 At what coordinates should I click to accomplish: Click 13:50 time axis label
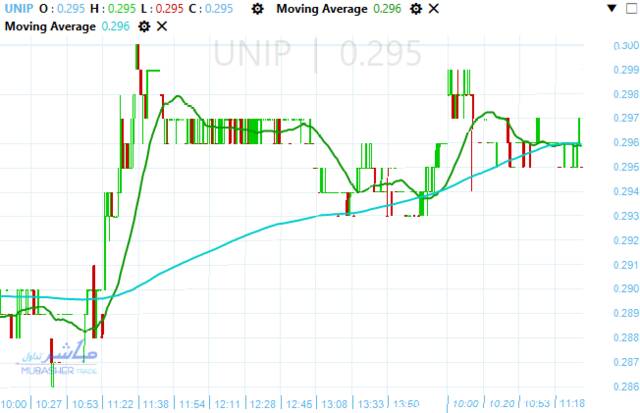click(x=406, y=404)
